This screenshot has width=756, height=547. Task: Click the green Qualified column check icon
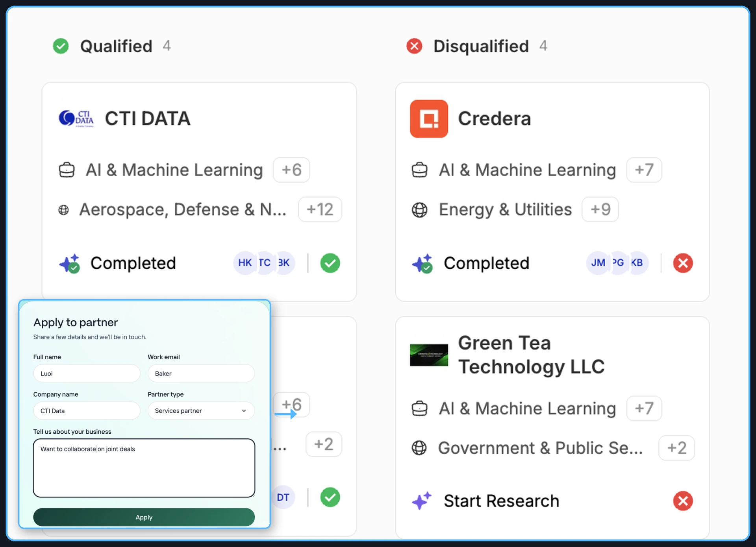point(61,46)
